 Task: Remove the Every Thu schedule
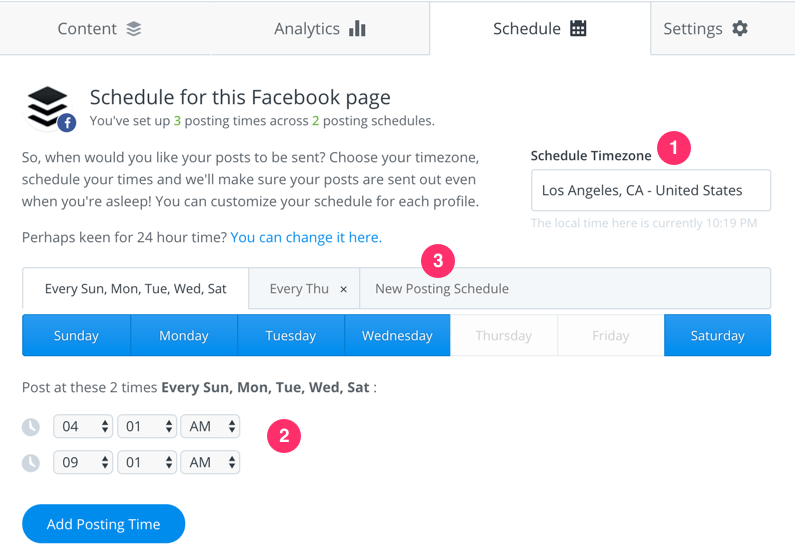coord(343,289)
